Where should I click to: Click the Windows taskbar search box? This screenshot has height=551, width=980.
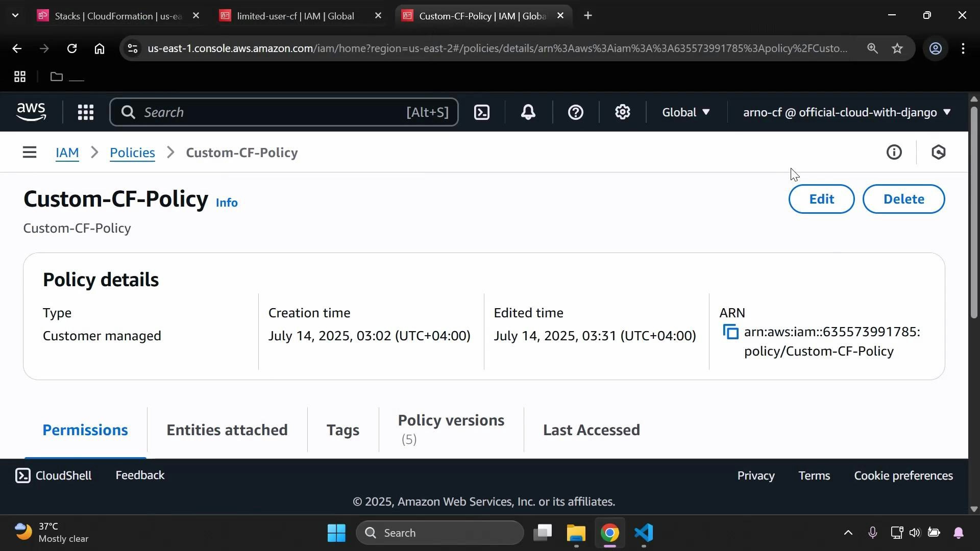(440, 533)
